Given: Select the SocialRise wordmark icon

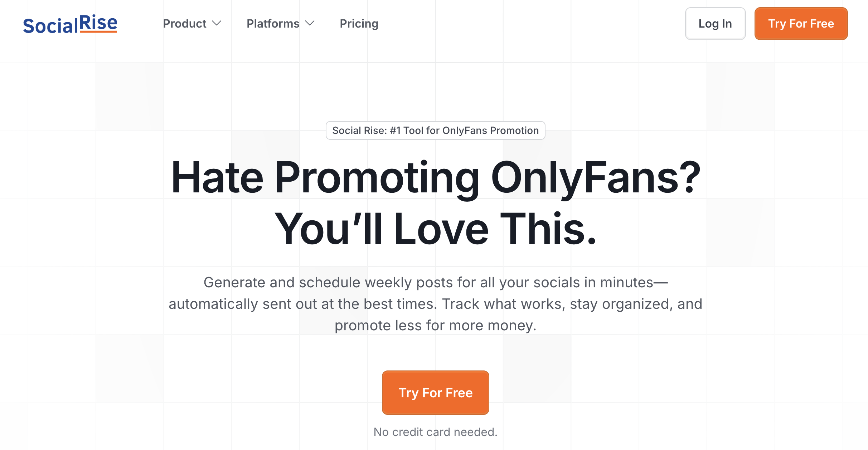Looking at the screenshot, I should coord(70,23).
